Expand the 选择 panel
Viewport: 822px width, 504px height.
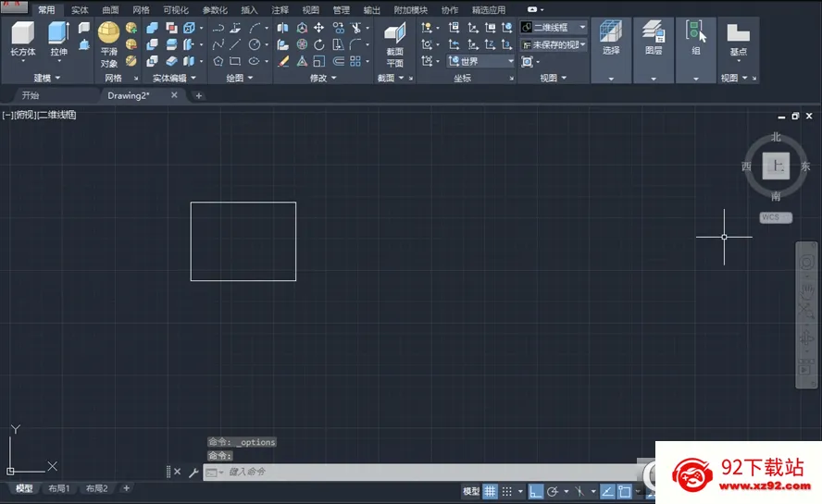pyautogui.click(x=611, y=79)
